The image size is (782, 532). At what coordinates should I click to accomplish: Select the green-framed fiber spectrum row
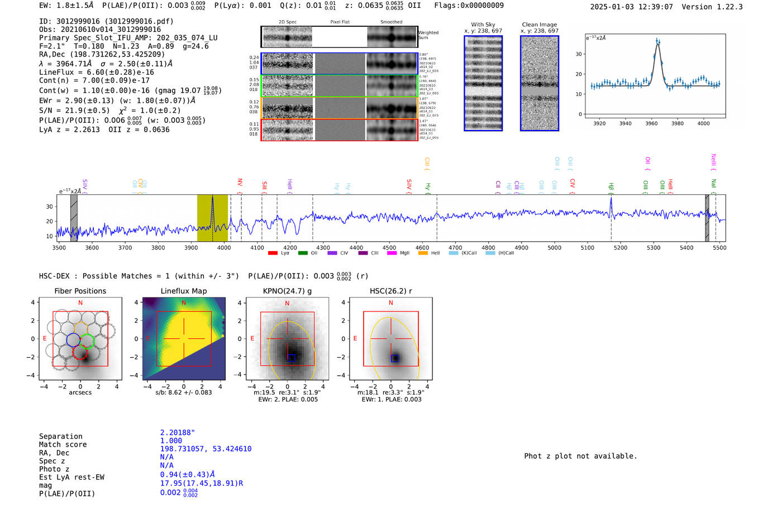point(339,86)
